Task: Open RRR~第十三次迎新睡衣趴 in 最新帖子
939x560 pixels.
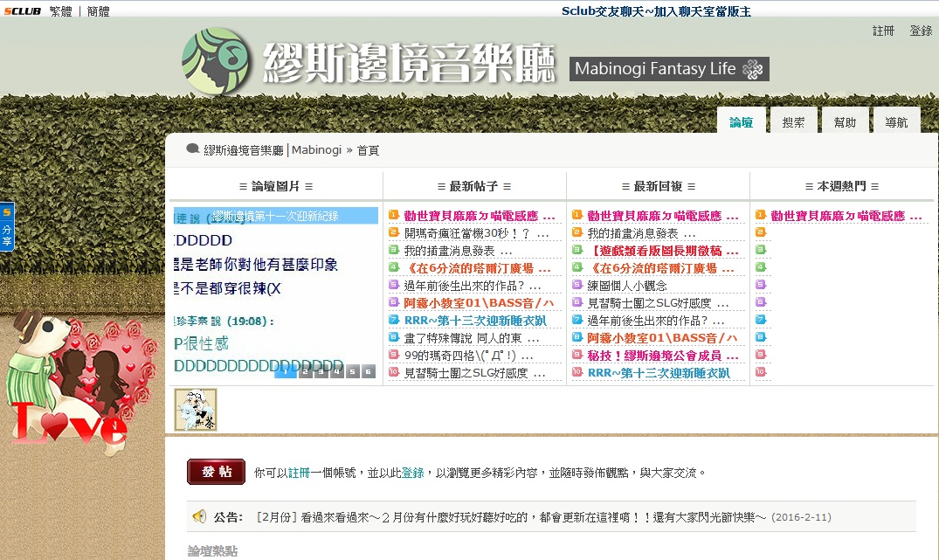Action: [x=475, y=321]
